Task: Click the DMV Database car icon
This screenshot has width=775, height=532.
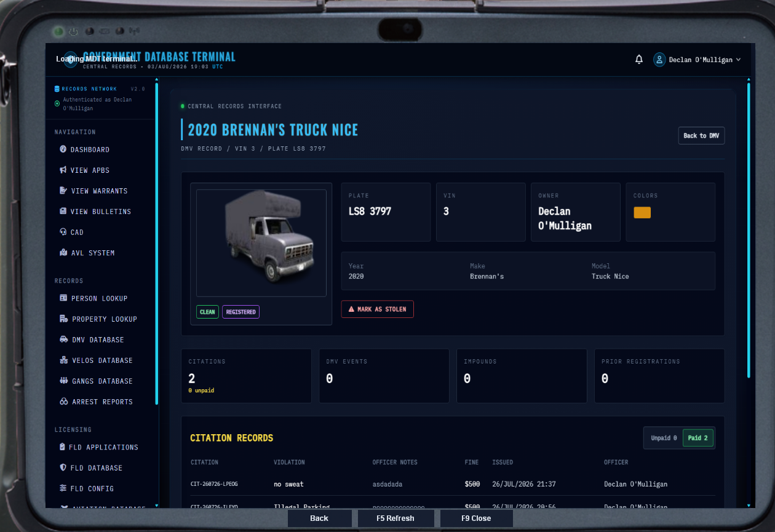Action: click(x=63, y=339)
